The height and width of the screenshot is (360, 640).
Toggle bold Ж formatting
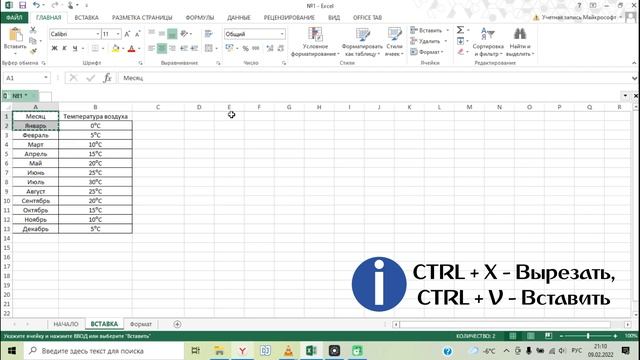pos(54,48)
